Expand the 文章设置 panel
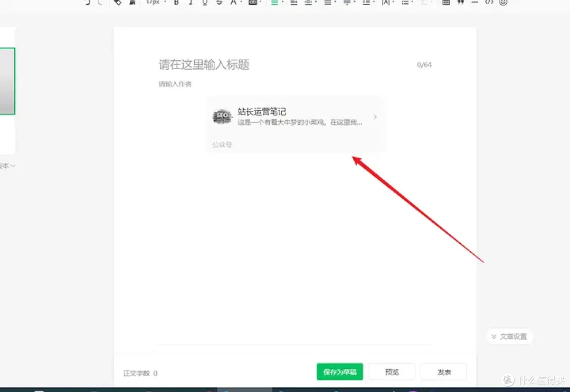Image resolution: width=570 pixels, height=392 pixels. tap(510, 337)
